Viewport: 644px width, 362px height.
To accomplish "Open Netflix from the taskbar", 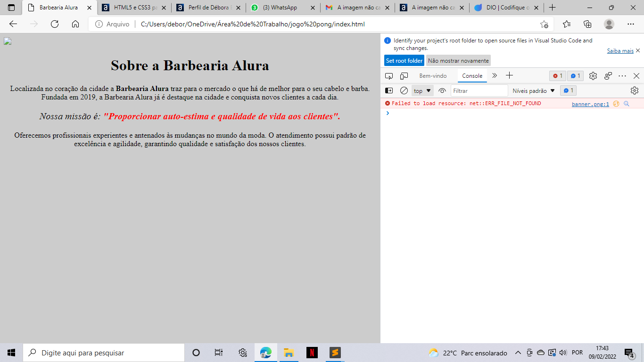I will coord(312,353).
